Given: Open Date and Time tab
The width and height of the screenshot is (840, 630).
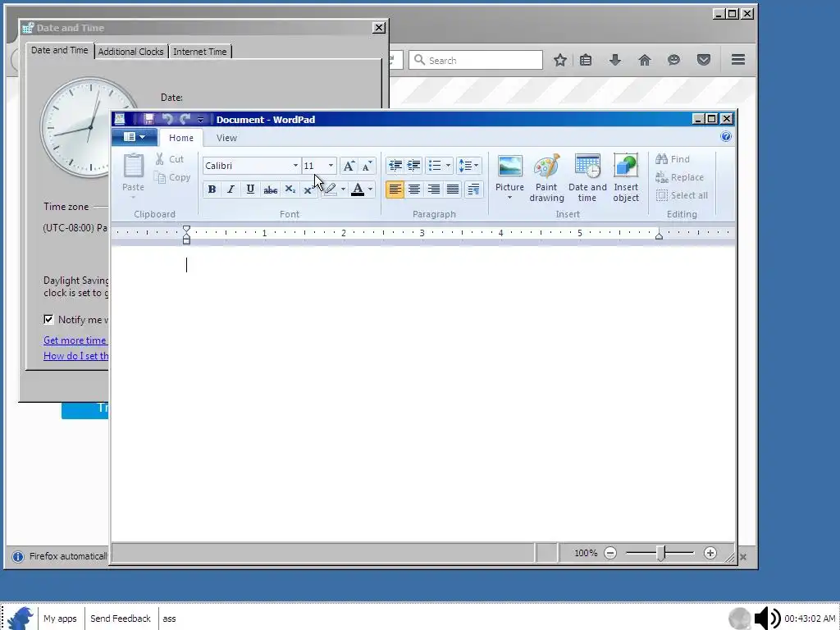Looking at the screenshot, I should tap(59, 50).
